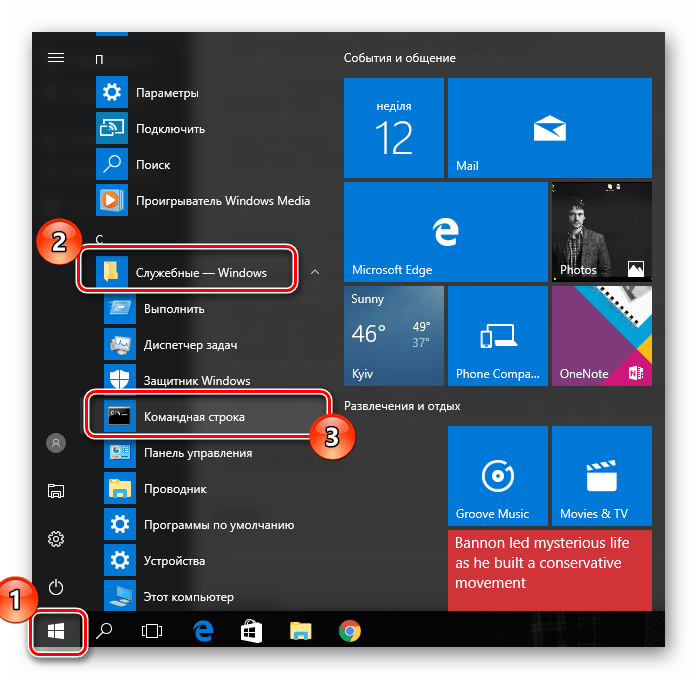Click the События и общение group title
The width and height of the screenshot is (697, 679).
[x=400, y=58]
